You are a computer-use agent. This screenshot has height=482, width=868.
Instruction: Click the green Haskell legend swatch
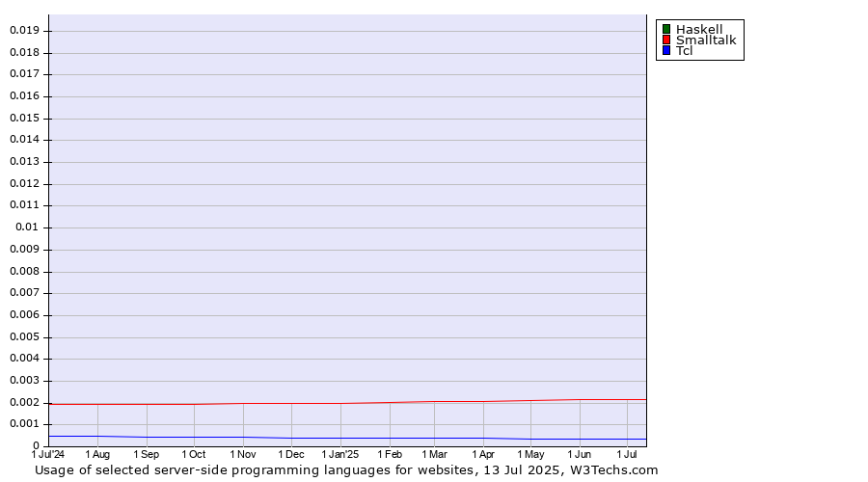[666, 29]
